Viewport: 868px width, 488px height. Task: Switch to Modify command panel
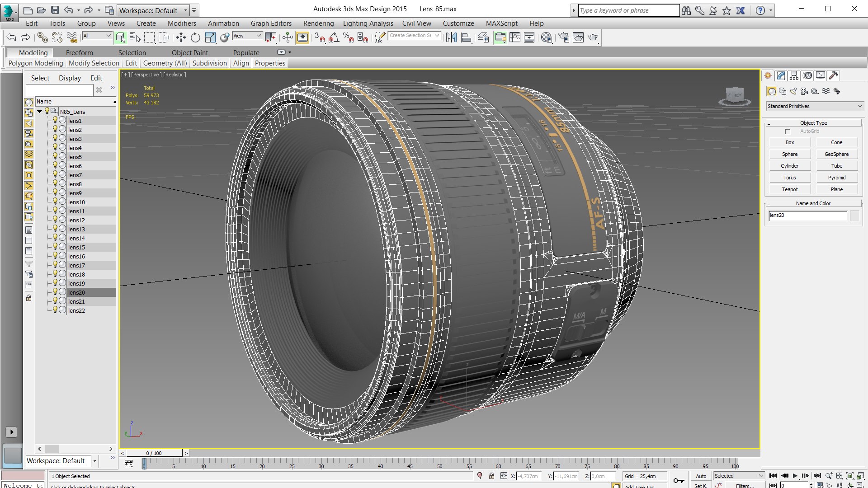click(x=781, y=75)
